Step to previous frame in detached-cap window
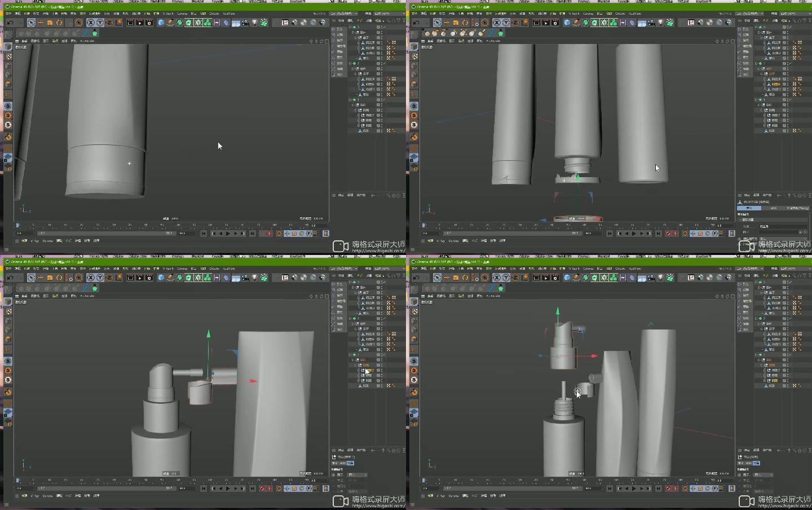 [x=626, y=234]
